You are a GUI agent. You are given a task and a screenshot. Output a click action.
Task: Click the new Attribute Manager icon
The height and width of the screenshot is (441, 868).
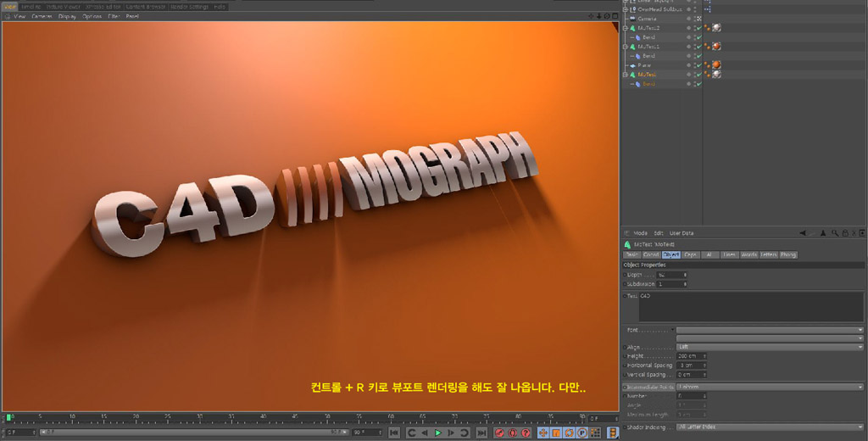tap(862, 233)
